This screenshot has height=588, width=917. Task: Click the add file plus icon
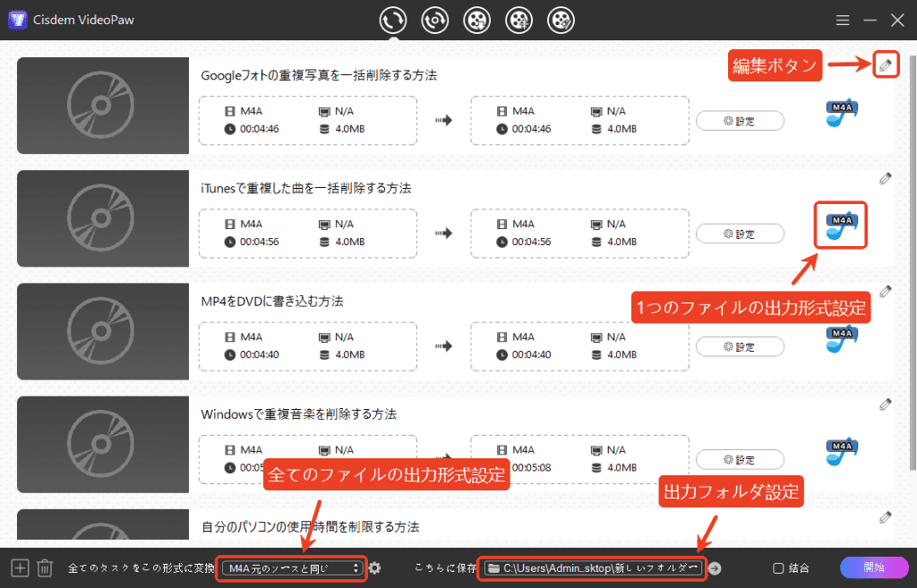point(20,567)
